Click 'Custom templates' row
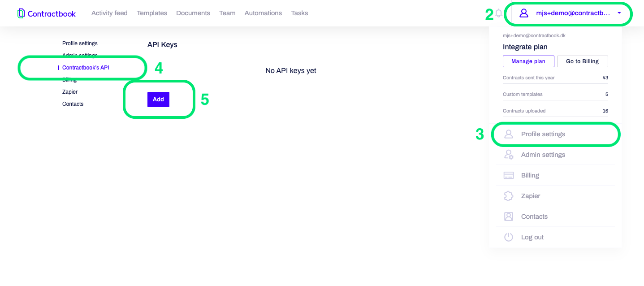Viewport: 644px width, 286px height. pos(555,94)
